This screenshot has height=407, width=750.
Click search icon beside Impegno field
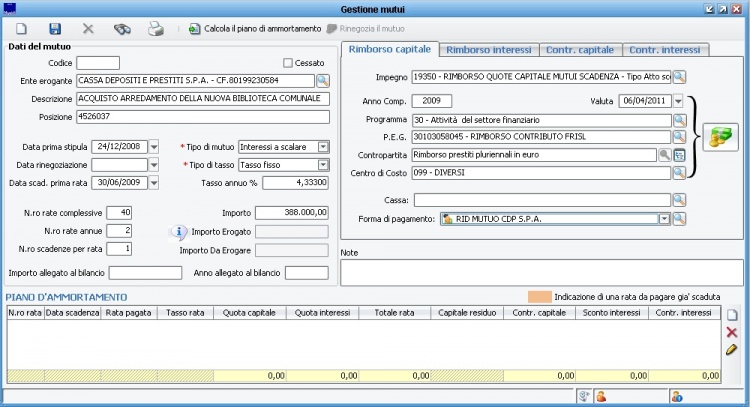pos(679,76)
